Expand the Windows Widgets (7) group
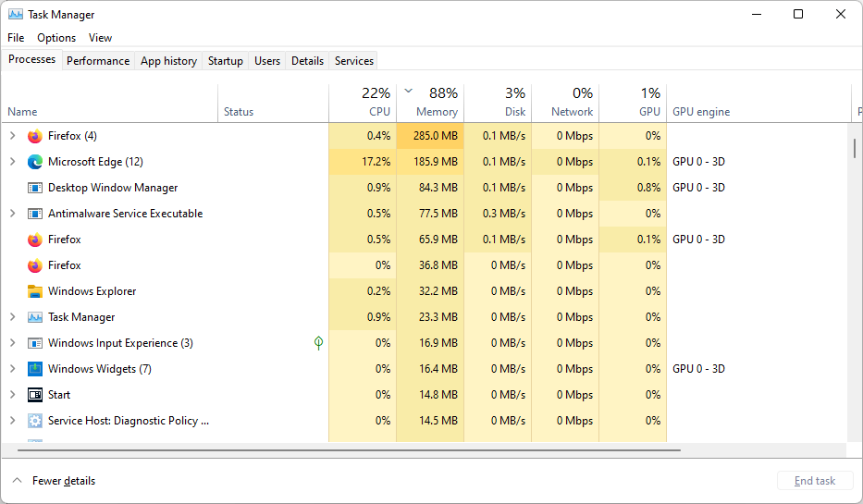This screenshot has height=504, width=863. click(x=13, y=368)
